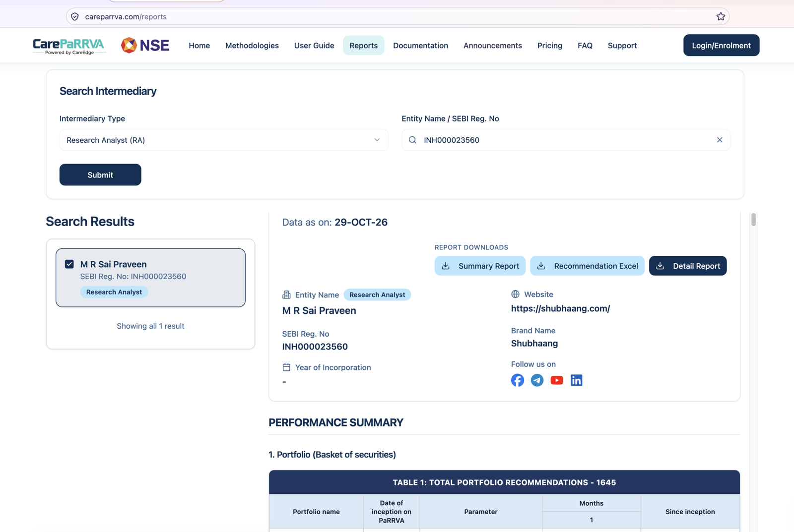Click the Submit button
Viewport: 794px width, 532px height.
tap(100, 175)
